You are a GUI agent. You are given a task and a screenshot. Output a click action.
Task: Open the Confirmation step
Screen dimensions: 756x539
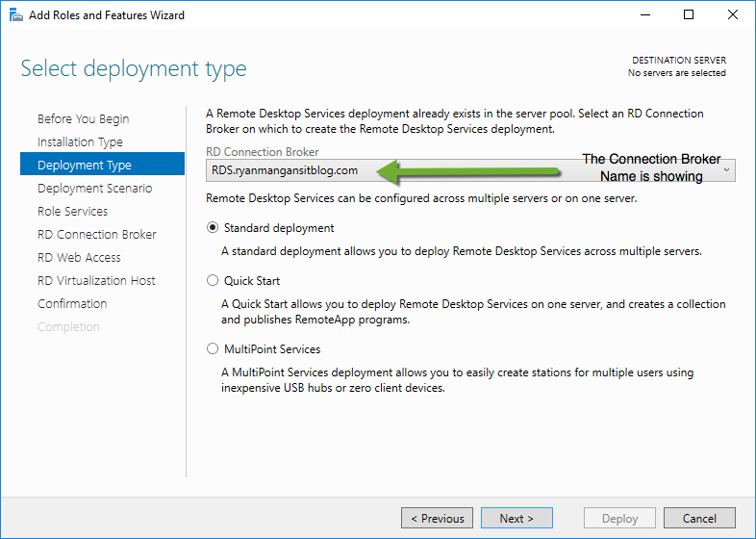coord(72,304)
